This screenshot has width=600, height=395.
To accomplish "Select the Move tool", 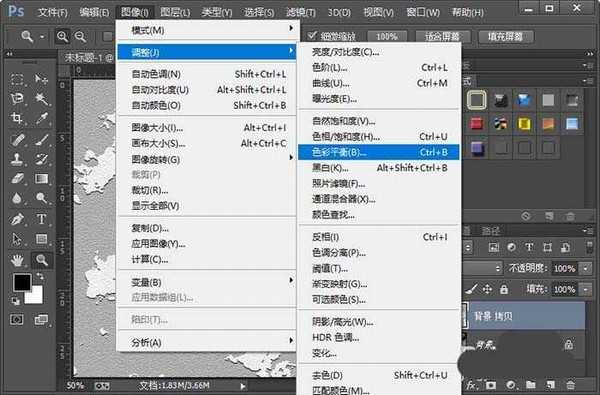I will coord(41,79).
